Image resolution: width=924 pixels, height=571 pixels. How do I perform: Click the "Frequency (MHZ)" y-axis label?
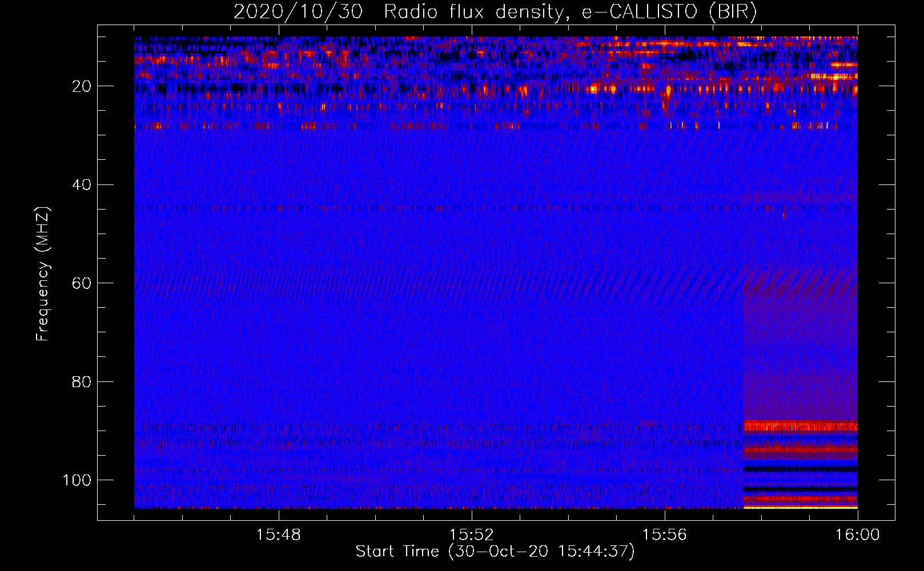pyautogui.click(x=43, y=274)
